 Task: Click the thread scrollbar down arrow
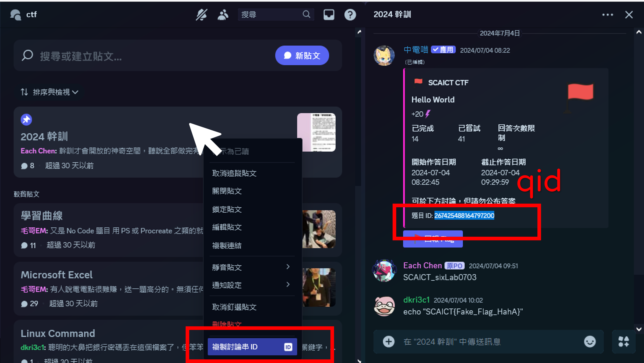tap(639, 329)
